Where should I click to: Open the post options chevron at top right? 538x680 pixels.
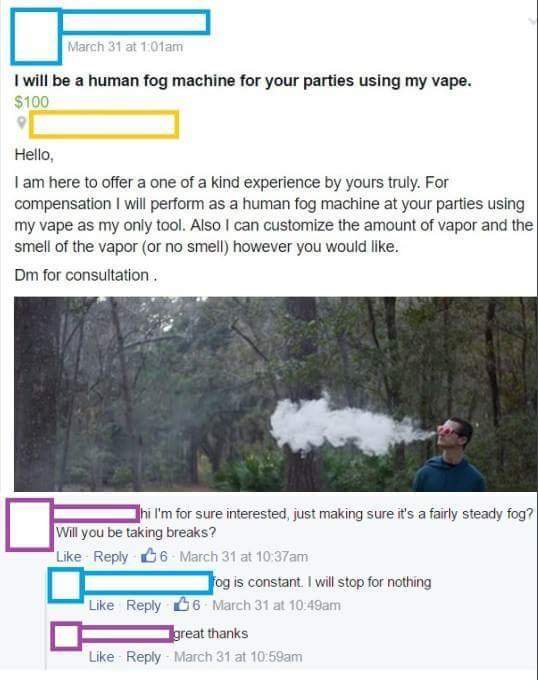click(533, 22)
